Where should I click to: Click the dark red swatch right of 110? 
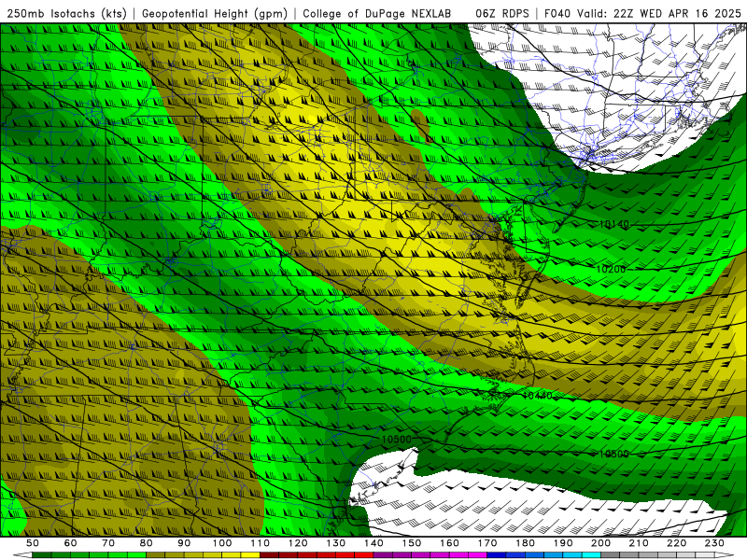[270, 555]
